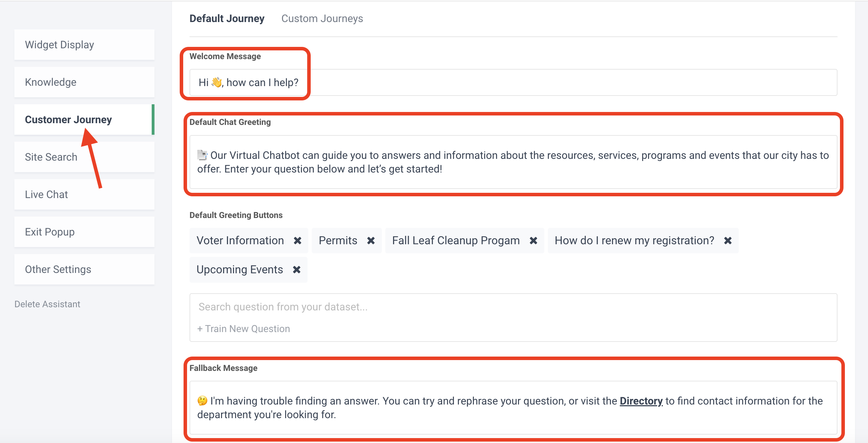Screen dimensions: 868x443
Task: Click the Directory link in fallback message
Action: (x=641, y=401)
